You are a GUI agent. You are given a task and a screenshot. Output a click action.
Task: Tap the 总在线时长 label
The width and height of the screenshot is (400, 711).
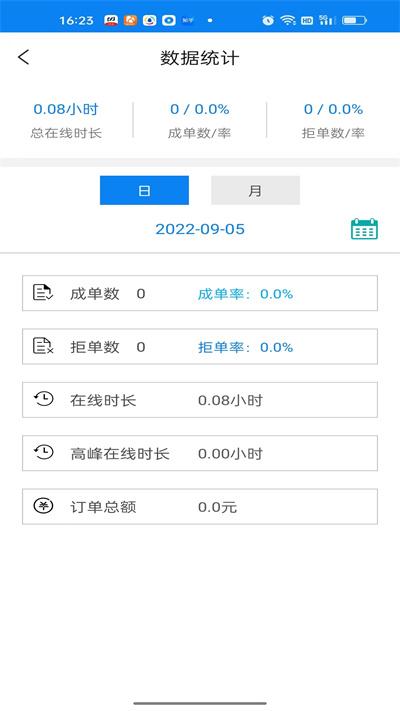(x=66, y=133)
